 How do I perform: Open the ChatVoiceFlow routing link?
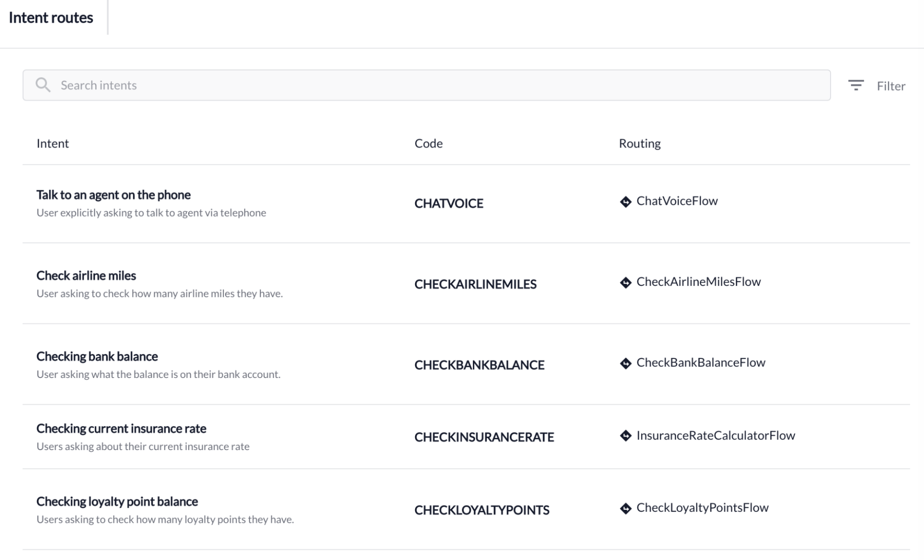(677, 201)
